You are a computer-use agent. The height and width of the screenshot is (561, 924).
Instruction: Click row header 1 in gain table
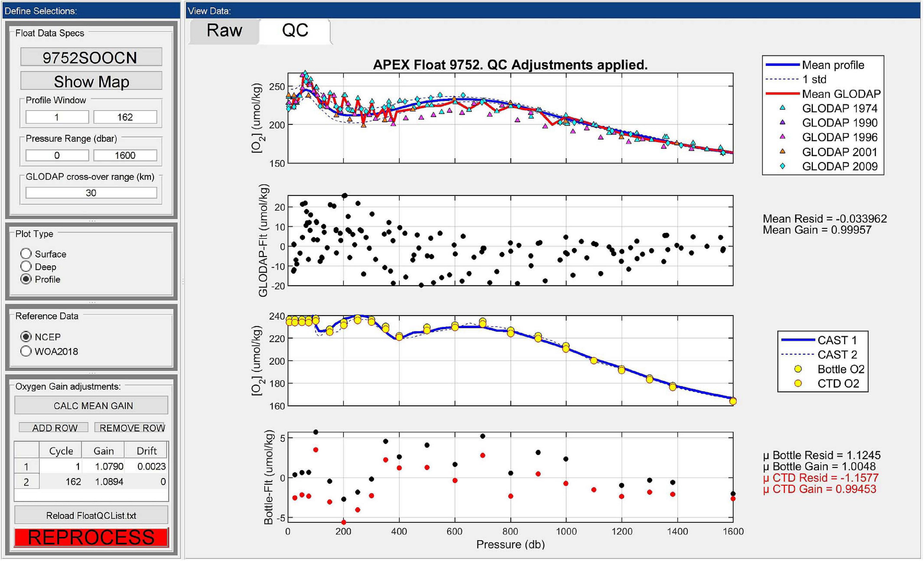pos(27,466)
